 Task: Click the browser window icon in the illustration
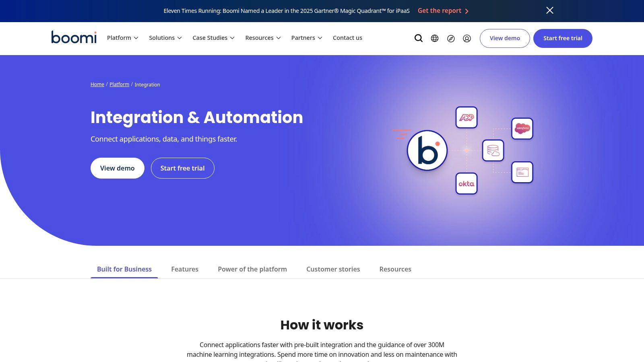522,172
